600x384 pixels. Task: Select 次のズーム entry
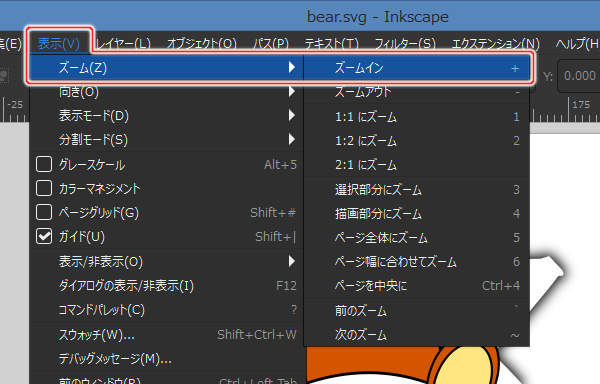(x=417, y=335)
